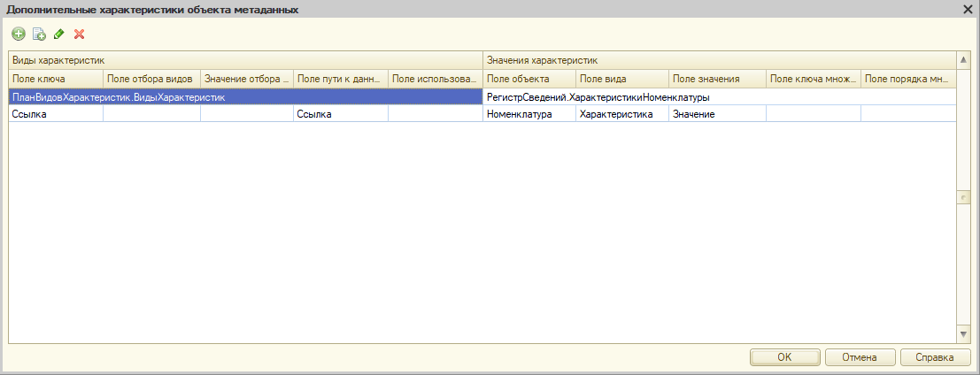Click the Отмена button
This screenshot has width=980, height=375.
860,357
